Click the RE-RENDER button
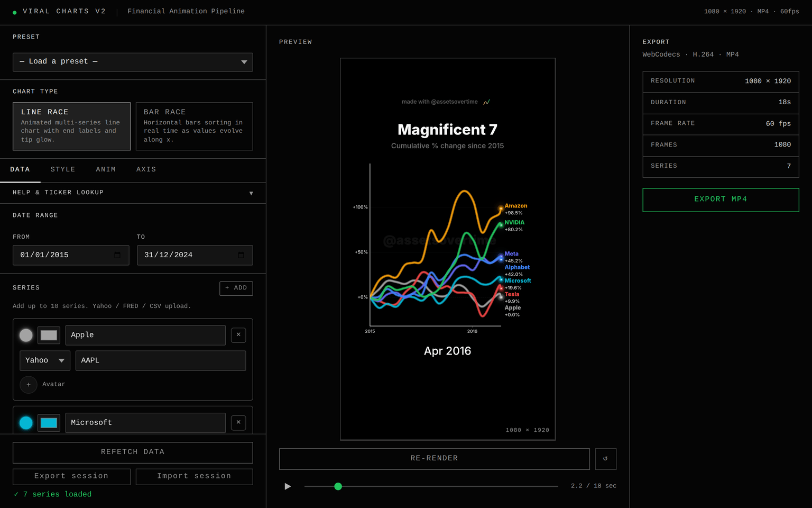Viewport: 812px width, 508px height. click(x=435, y=459)
